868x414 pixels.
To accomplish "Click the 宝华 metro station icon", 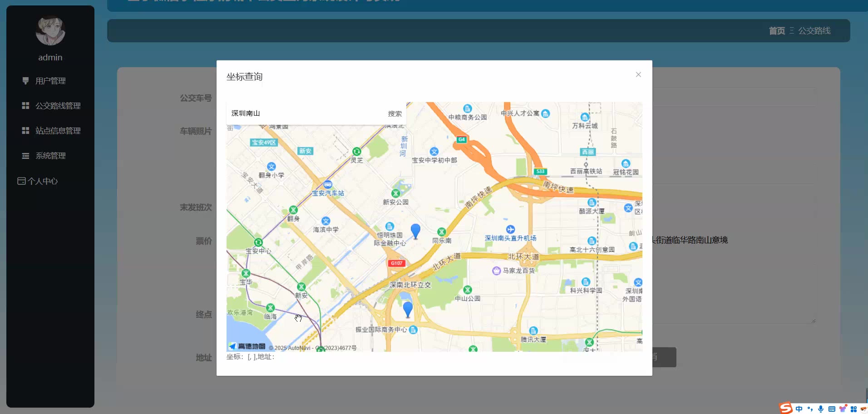I will pyautogui.click(x=246, y=273).
